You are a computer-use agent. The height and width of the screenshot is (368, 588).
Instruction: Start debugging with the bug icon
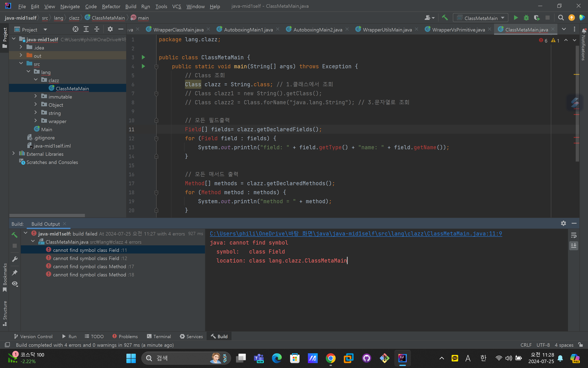[x=526, y=18]
